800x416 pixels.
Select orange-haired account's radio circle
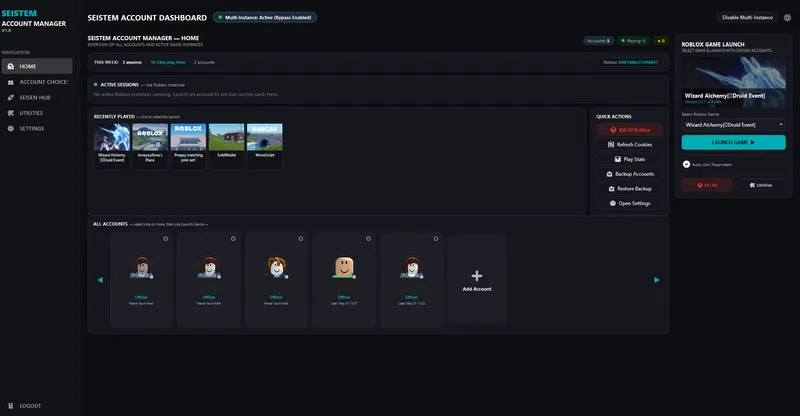[301, 238]
